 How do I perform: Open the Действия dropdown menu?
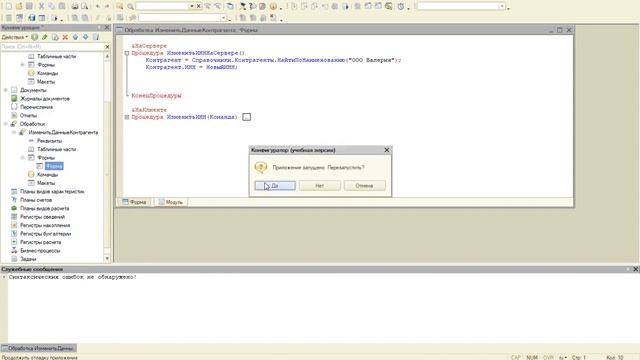[15, 37]
